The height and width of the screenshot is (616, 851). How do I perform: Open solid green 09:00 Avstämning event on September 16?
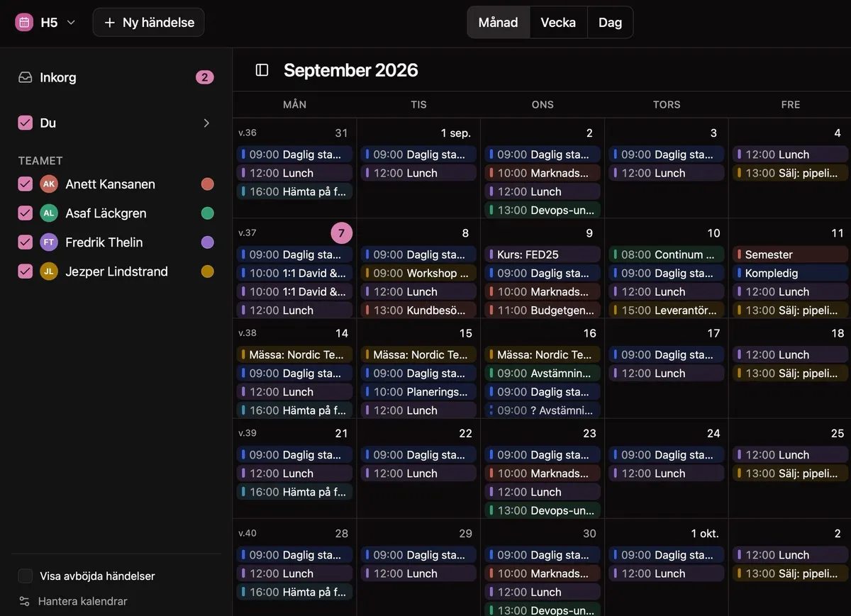[543, 373]
